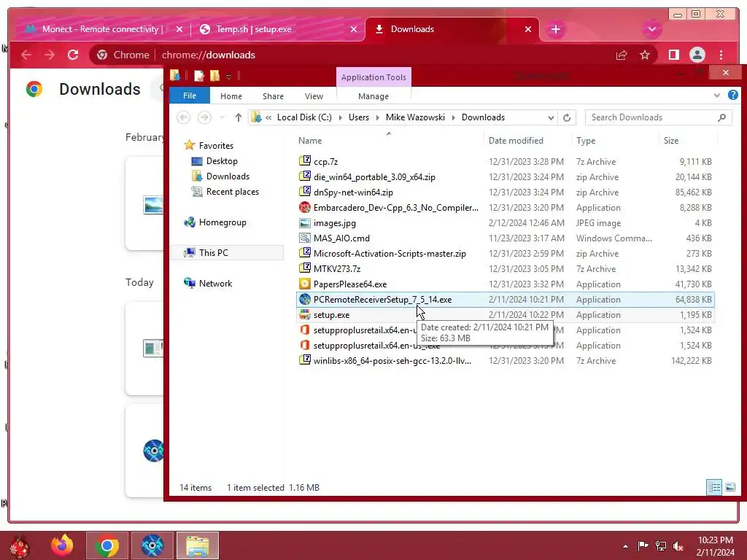
Task: Open Chrome profile avatar
Action: 697,55
